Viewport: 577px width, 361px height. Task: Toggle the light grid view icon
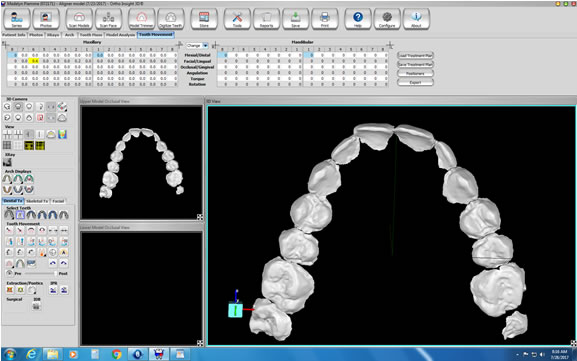[x=18, y=146]
